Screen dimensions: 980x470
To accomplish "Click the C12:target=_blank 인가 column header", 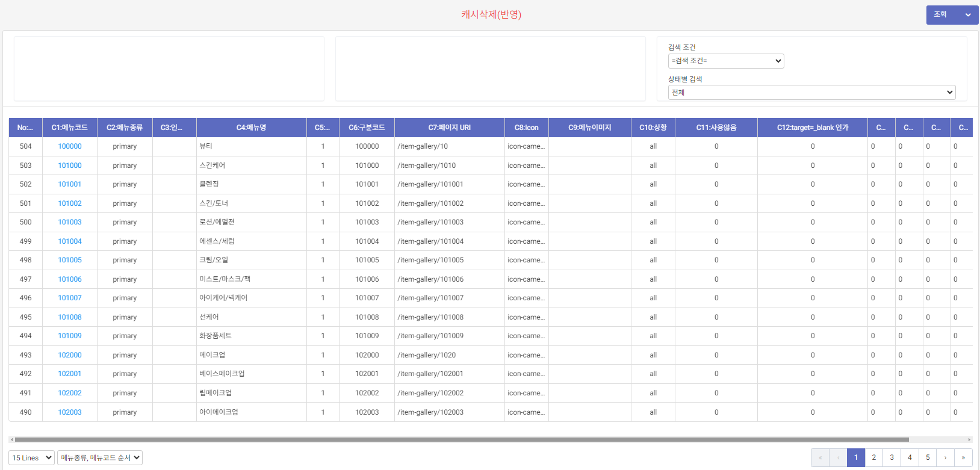I will coord(813,128).
